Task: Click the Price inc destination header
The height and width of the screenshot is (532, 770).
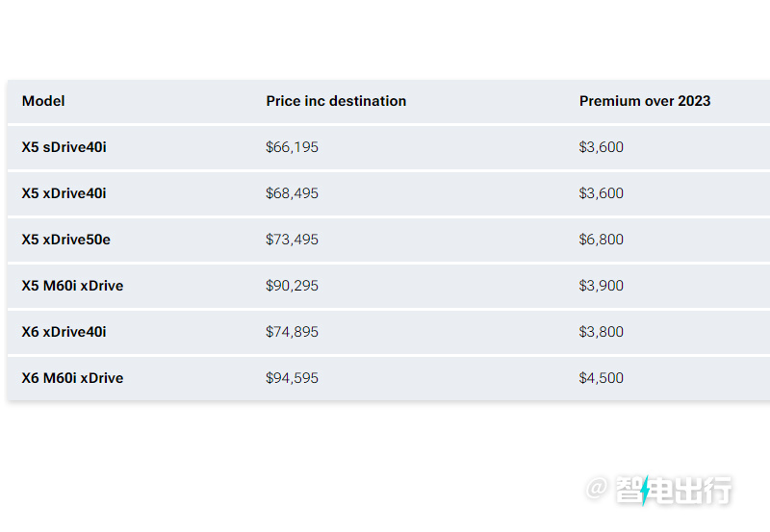Action: pyautogui.click(x=336, y=101)
